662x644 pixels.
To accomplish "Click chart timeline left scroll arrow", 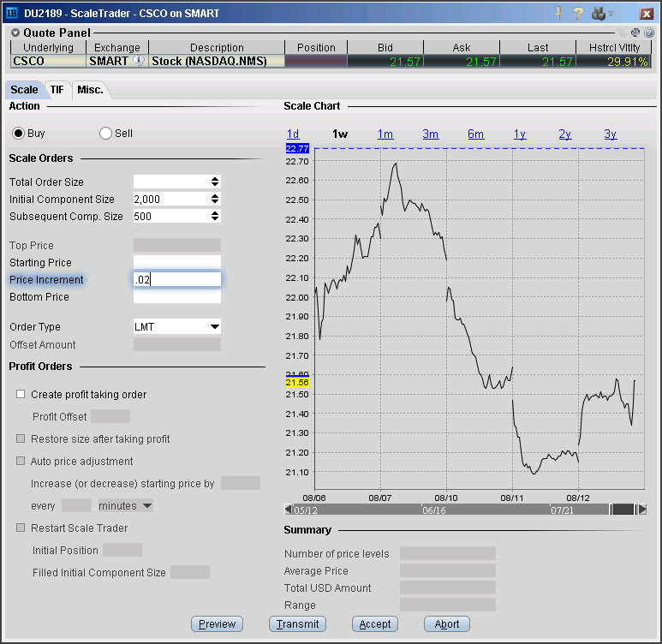I will (289, 509).
